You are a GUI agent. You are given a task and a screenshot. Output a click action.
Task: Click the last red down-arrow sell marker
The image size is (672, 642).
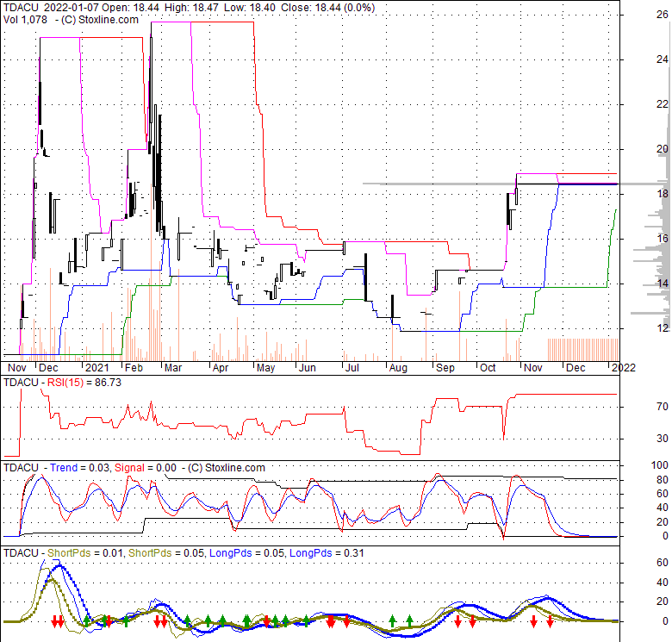(x=551, y=621)
